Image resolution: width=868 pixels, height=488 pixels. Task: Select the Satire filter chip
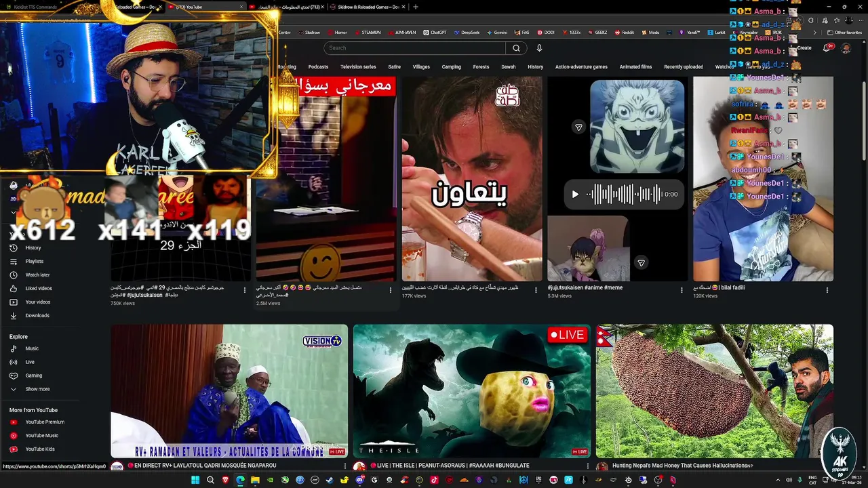coord(394,67)
